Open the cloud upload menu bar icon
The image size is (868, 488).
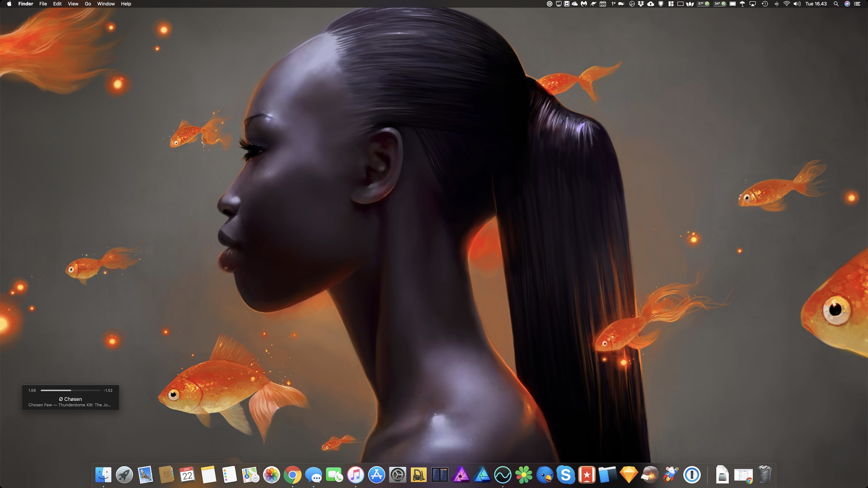coord(651,4)
